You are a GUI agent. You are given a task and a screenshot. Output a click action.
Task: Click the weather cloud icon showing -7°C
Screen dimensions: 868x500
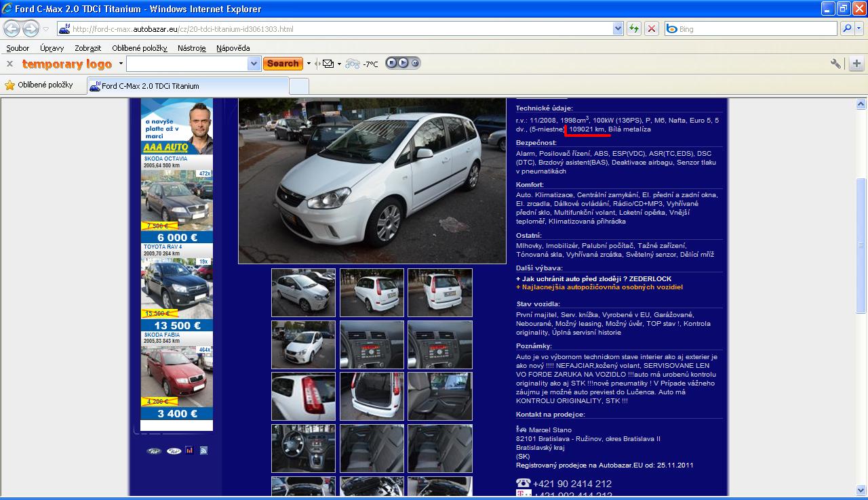pos(353,64)
